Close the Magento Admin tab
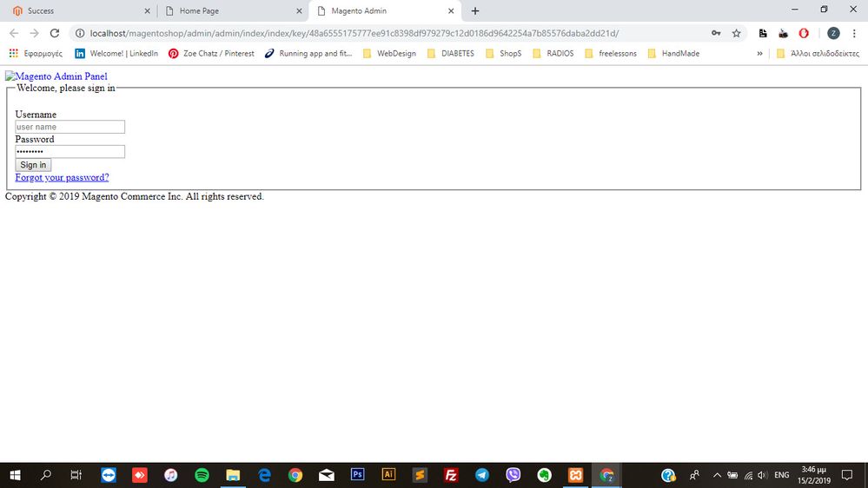The image size is (868, 488). pos(451,10)
